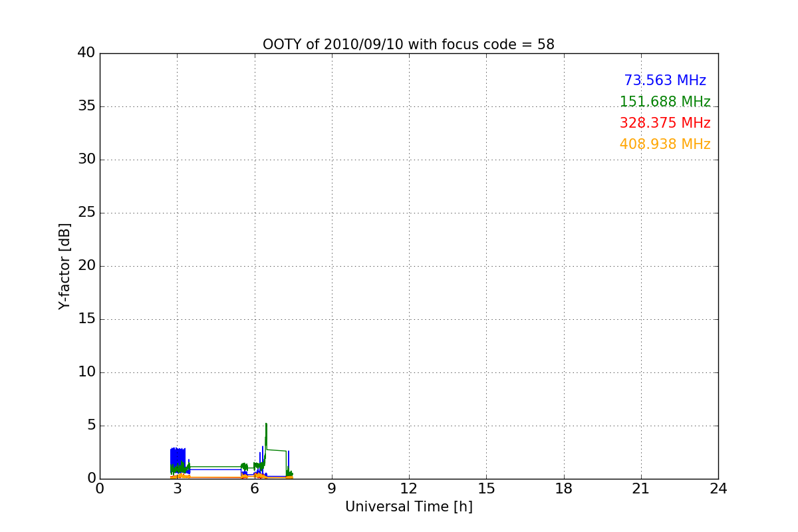Click the x-axis tick label '9'
The height and width of the screenshot is (532, 798).
pyautogui.click(x=332, y=489)
